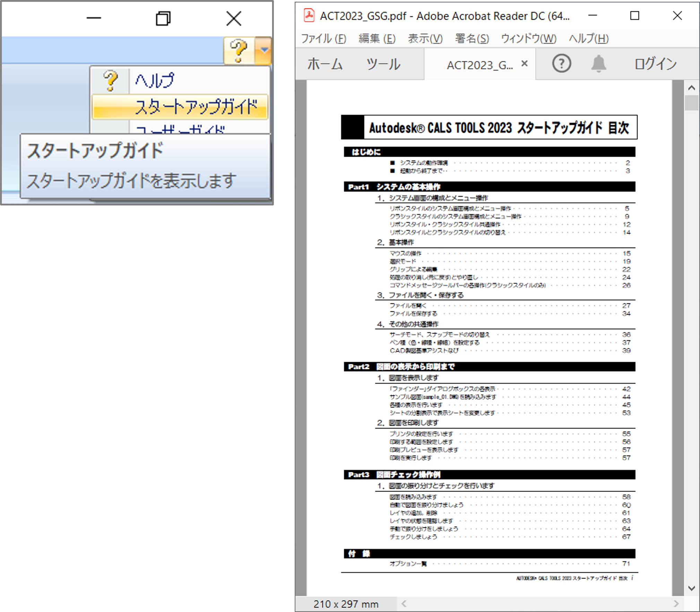The width and height of the screenshot is (700, 612).
Task: Open the ウィンドウ(W) menu
Action: click(x=528, y=38)
